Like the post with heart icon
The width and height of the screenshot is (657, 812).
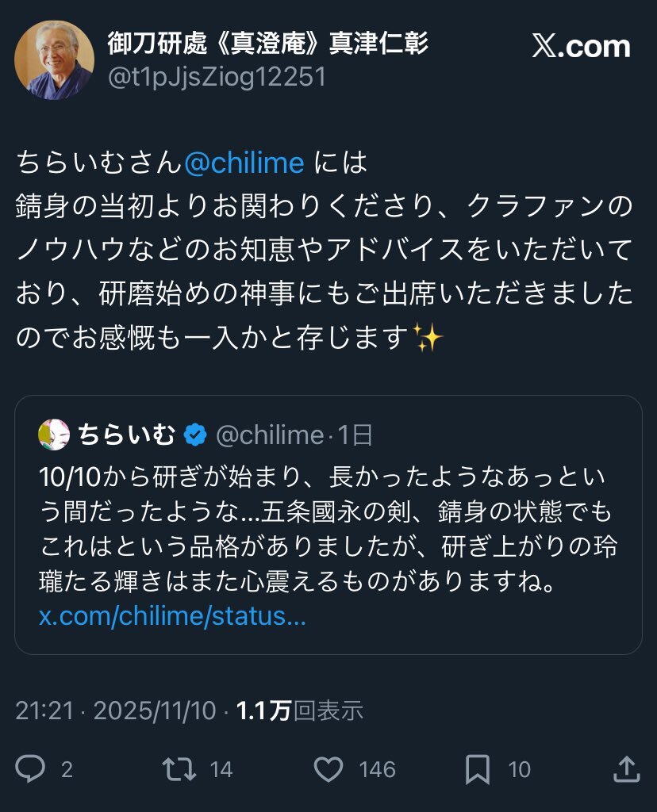328,768
